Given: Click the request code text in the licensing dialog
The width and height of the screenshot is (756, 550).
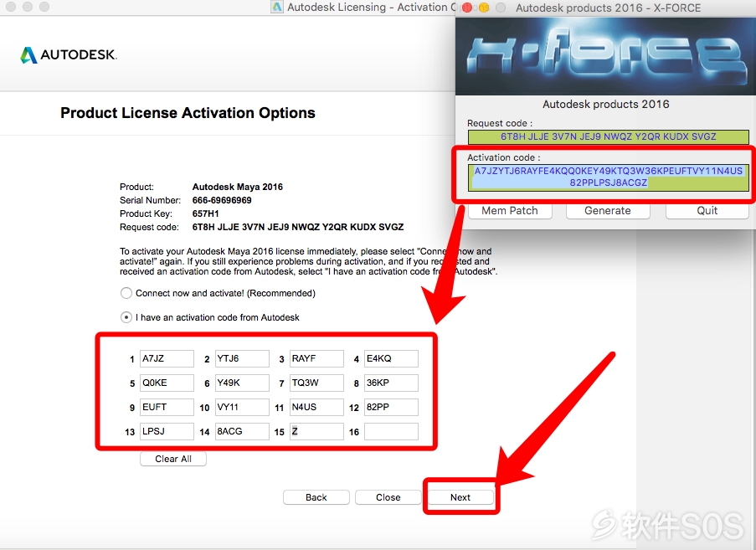Looking at the screenshot, I should pyautogui.click(x=298, y=227).
